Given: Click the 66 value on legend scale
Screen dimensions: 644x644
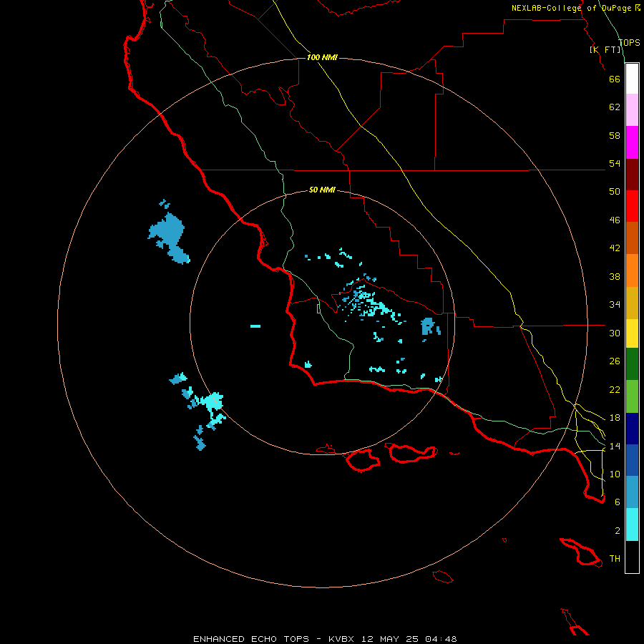Looking at the screenshot, I should click(615, 79).
